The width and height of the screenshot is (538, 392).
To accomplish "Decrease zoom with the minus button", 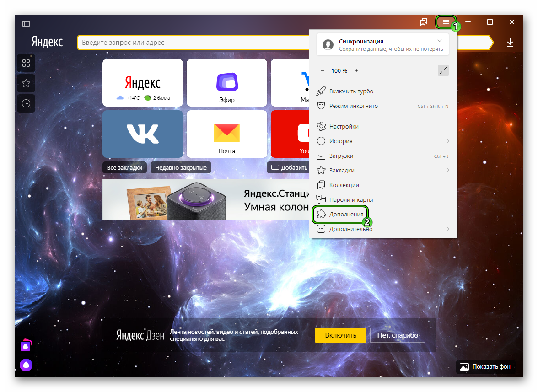I will (323, 70).
